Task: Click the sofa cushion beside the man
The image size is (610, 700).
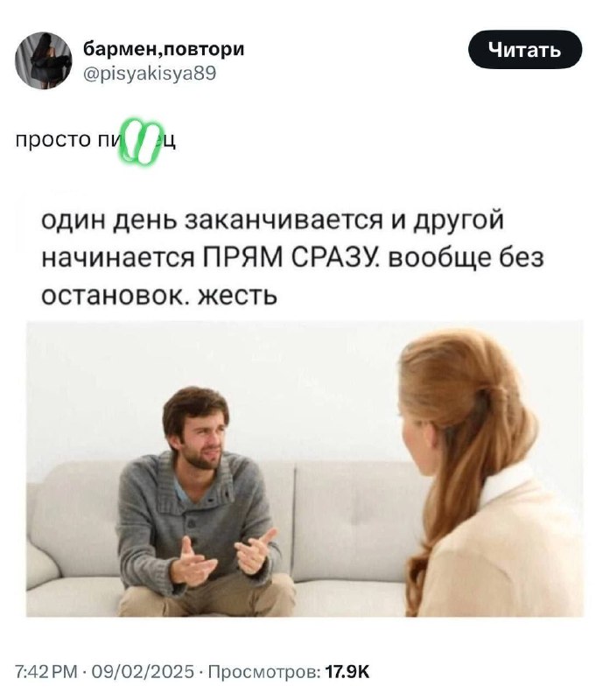Action: click(x=353, y=518)
